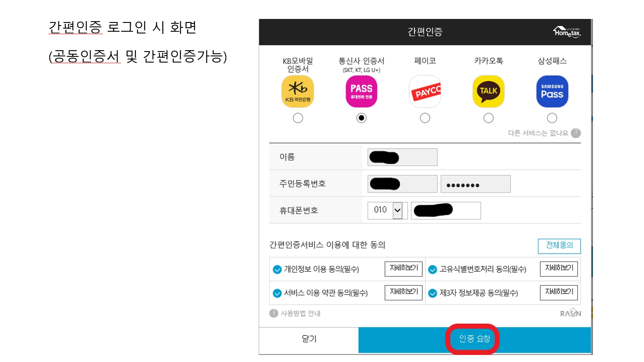644x362 pixels.
Task: Click the 닫기 button
Action: pyautogui.click(x=309, y=339)
